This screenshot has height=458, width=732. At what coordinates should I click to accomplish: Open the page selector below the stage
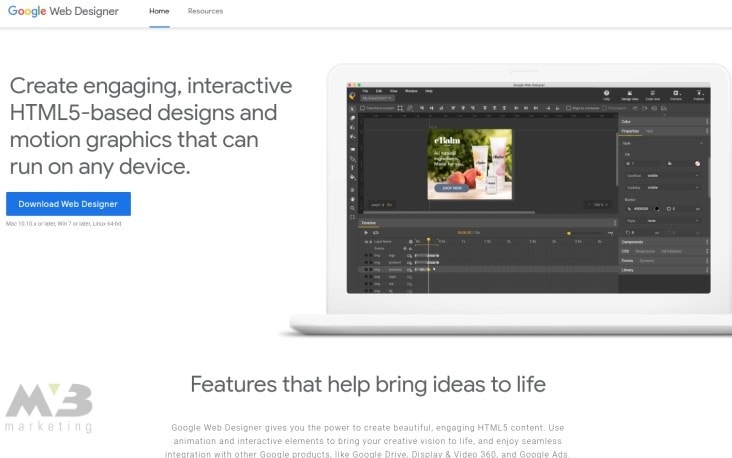tap(382, 204)
